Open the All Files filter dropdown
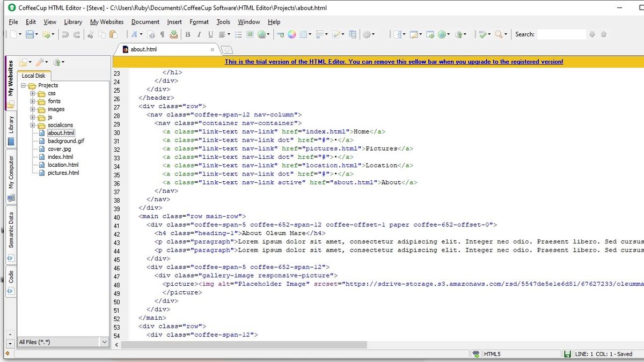This screenshot has height=362, width=644. [105, 342]
